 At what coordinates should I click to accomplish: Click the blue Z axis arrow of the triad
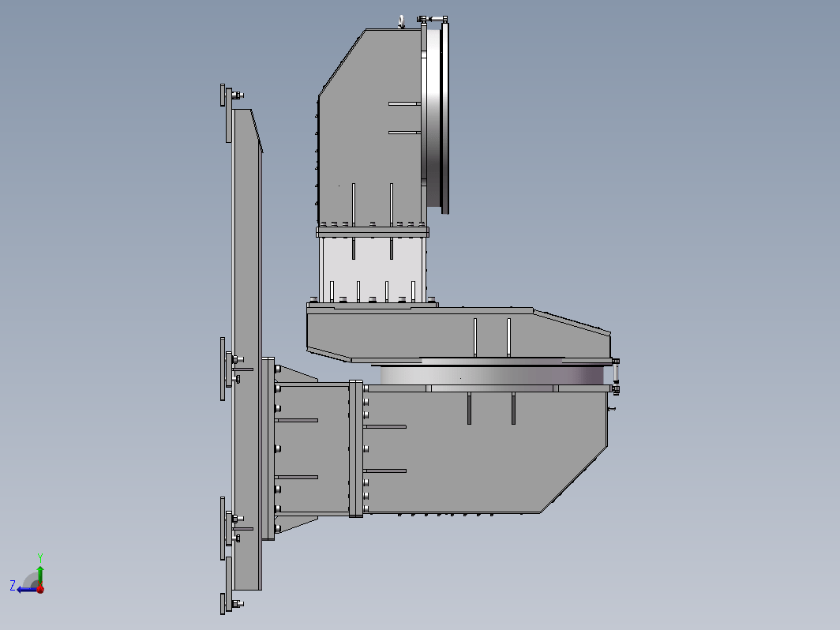pos(27,590)
